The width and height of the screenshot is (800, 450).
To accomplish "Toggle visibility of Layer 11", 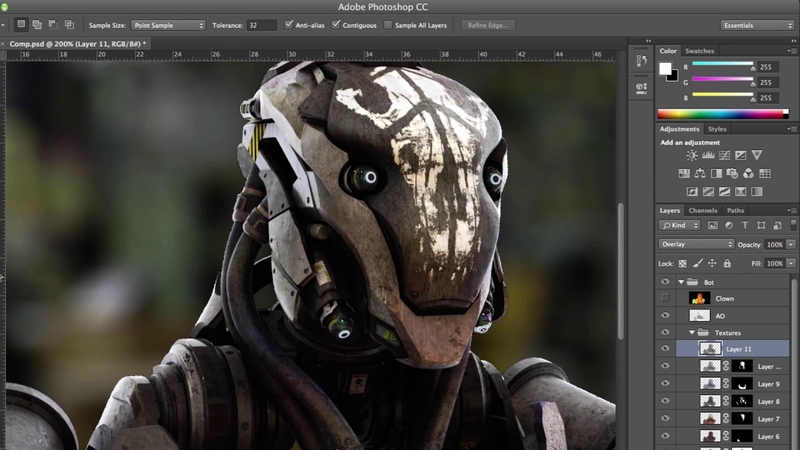I will tap(665, 348).
